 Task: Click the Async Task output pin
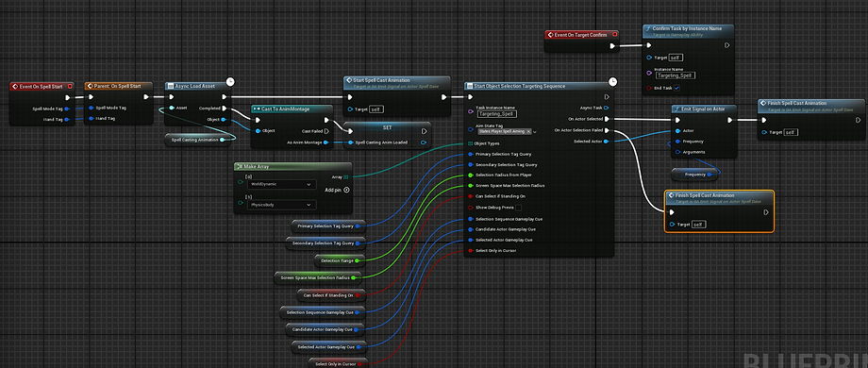pos(607,108)
